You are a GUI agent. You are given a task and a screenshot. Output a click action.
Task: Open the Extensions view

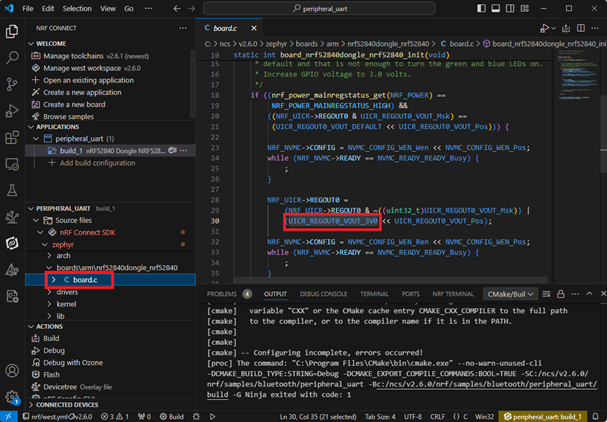click(x=12, y=138)
